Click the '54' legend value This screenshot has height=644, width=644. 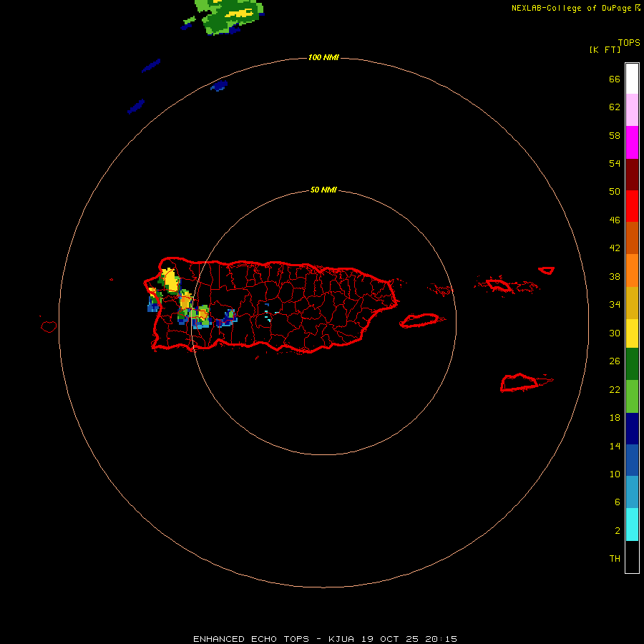[x=615, y=163]
